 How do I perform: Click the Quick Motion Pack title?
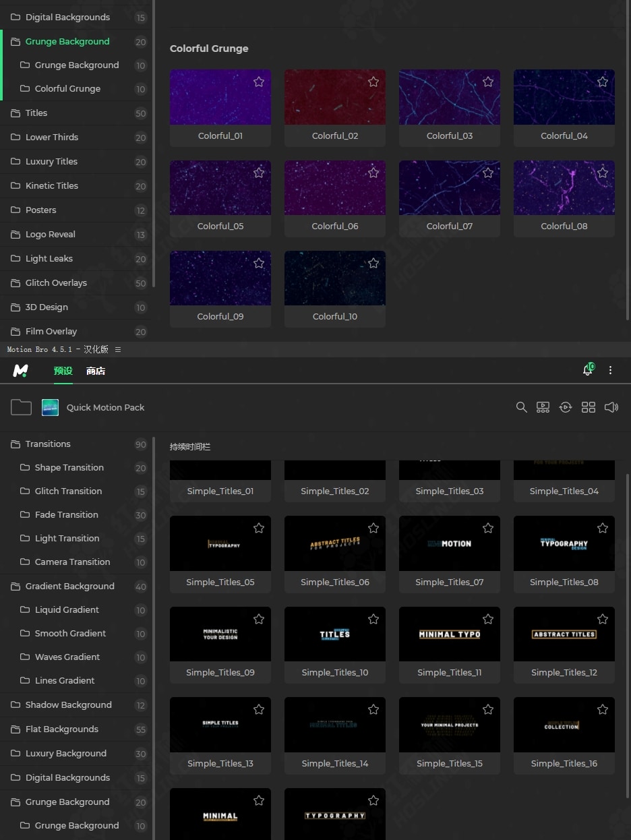click(x=105, y=407)
